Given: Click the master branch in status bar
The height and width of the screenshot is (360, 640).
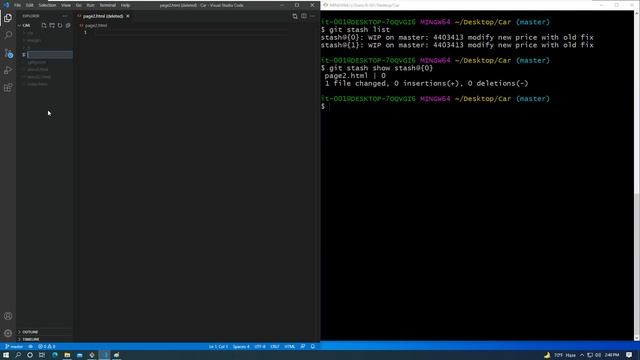Looking at the screenshot, I should tap(14, 347).
